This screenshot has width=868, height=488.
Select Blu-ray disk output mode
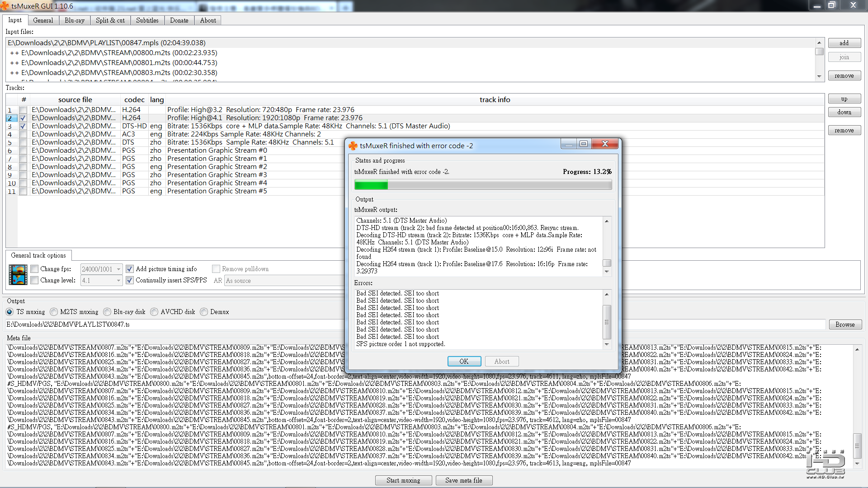(x=107, y=312)
